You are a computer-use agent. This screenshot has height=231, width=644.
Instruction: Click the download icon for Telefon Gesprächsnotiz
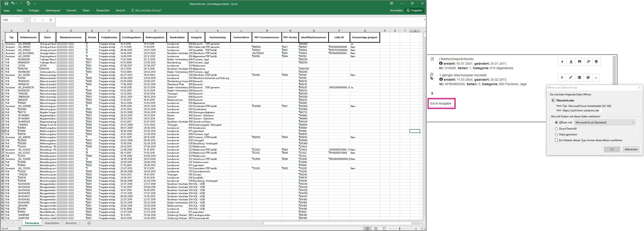(x=571, y=62)
